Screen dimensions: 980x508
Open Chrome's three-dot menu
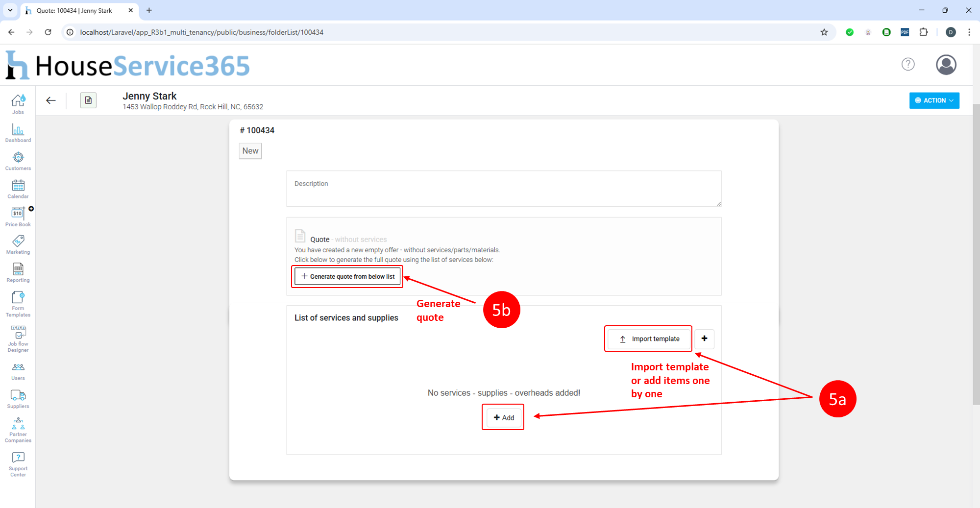969,32
